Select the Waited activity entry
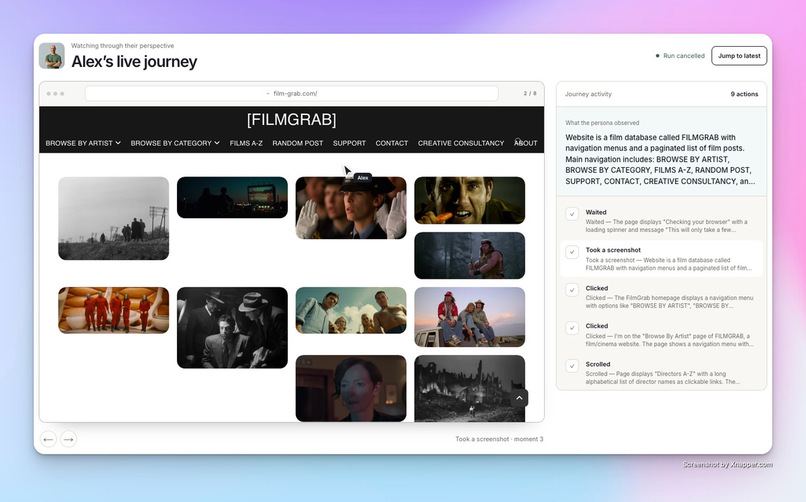Image resolution: width=806 pixels, height=502 pixels. pyautogui.click(x=661, y=221)
